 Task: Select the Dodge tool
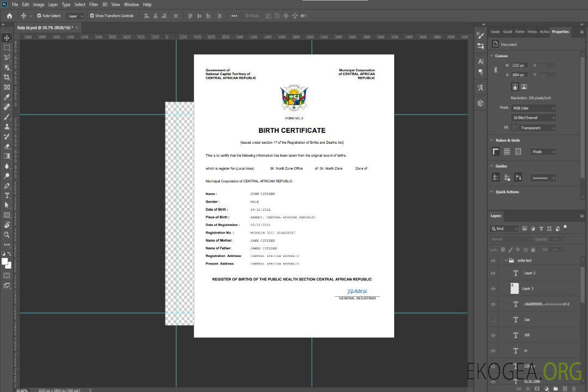7,175
